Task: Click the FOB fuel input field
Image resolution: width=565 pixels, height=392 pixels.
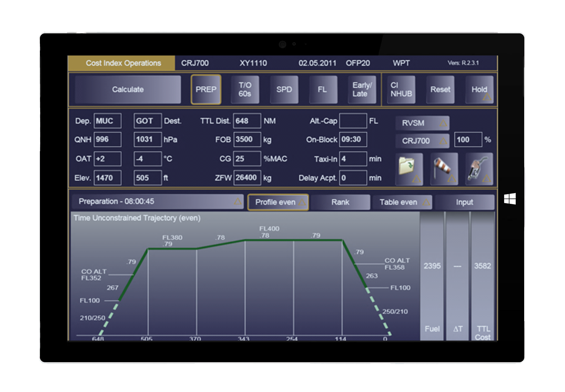Action: pyautogui.click(x=247, y=140)
